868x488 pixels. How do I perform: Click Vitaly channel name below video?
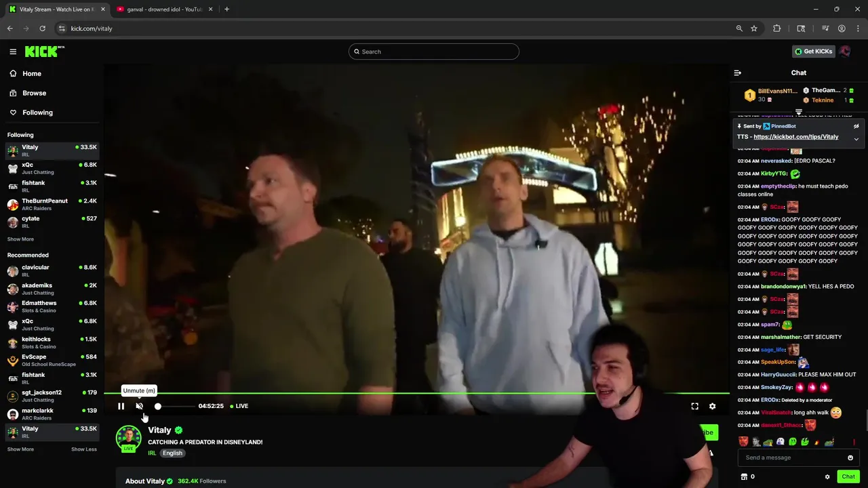tap(159, 430)
